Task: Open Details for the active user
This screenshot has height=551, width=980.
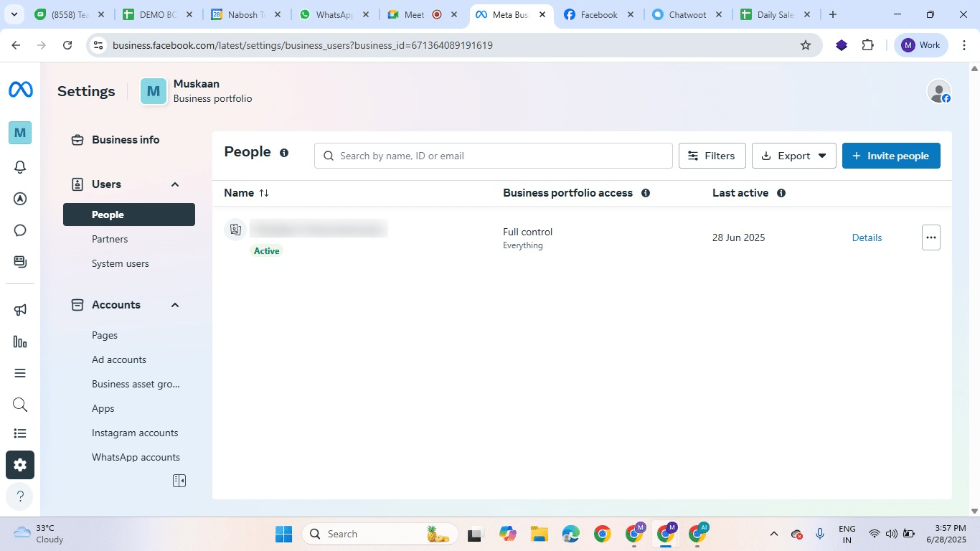Action: point(867,237)
